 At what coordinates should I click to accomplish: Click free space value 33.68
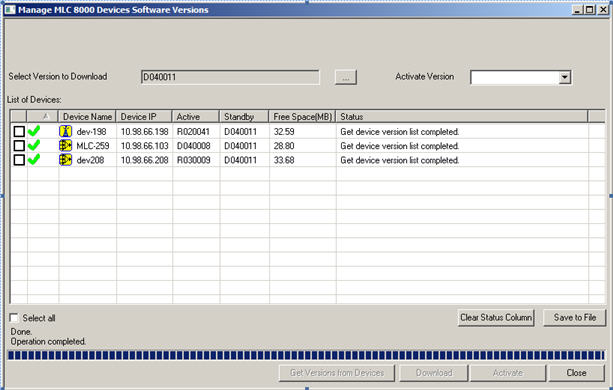point(284,160)
